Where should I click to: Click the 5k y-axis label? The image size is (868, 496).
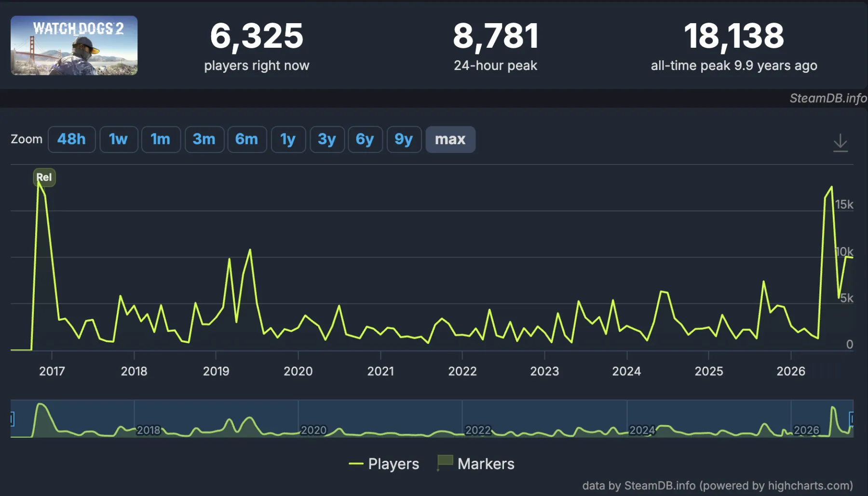click(x=847, y=298)
